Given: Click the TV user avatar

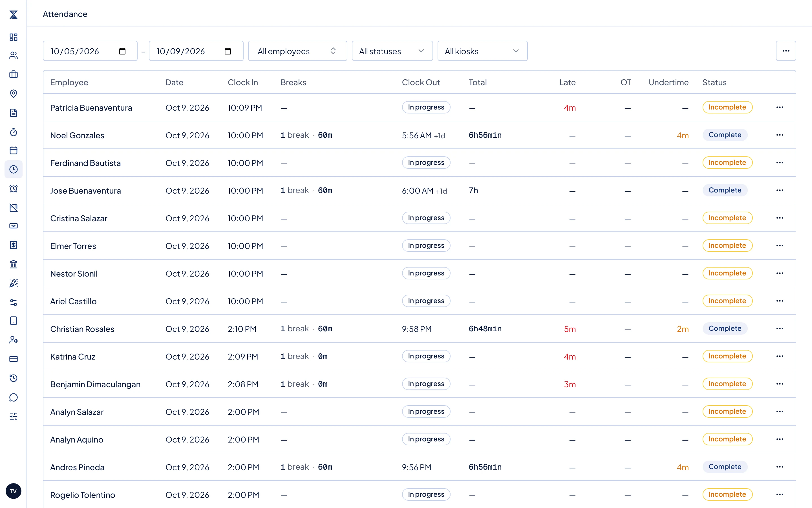Looking at the screenshot, I should pyautogui.click(x=14, y=491).
